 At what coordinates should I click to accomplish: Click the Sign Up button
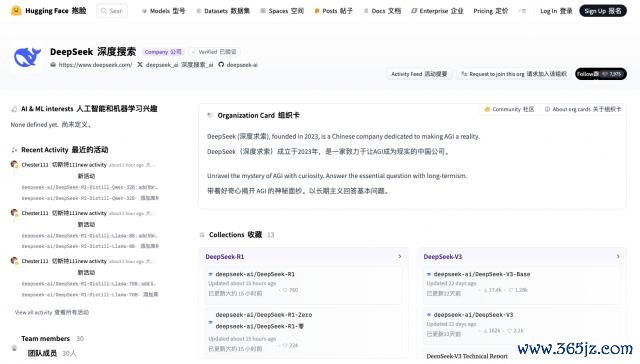click(x=603, y=11)
